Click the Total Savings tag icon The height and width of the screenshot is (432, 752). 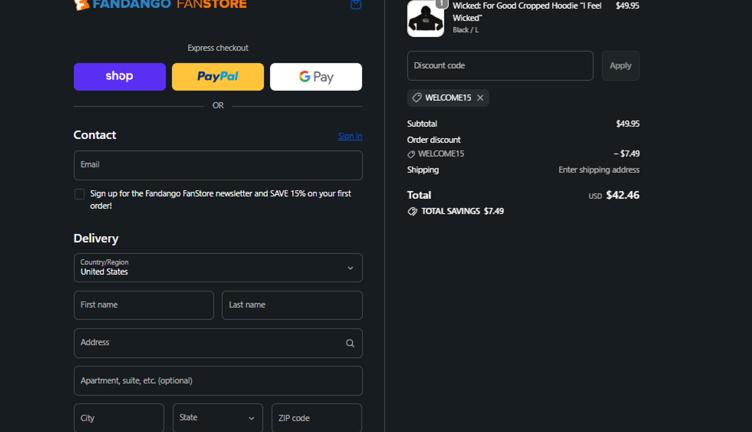(x=412, y=211)
